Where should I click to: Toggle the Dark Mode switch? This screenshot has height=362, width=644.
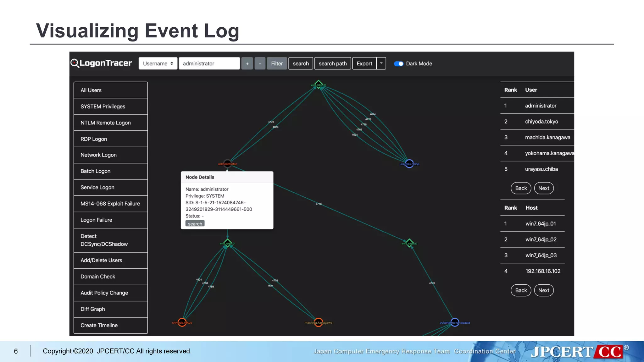click(399, 63)
